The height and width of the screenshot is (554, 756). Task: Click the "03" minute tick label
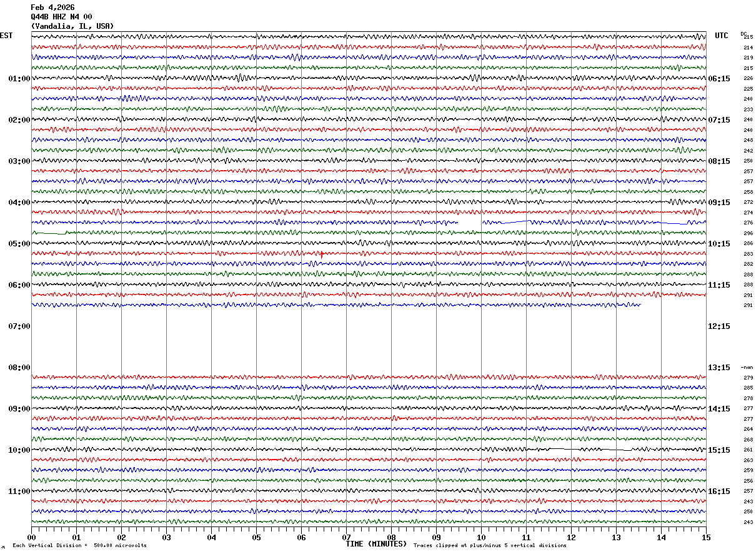coord(166,537)
